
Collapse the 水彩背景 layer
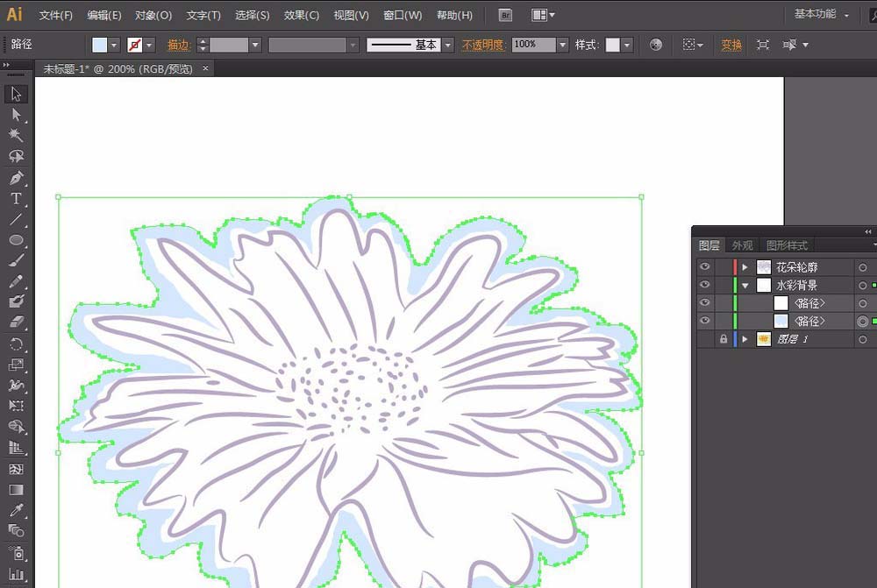[x=745, y=286]
